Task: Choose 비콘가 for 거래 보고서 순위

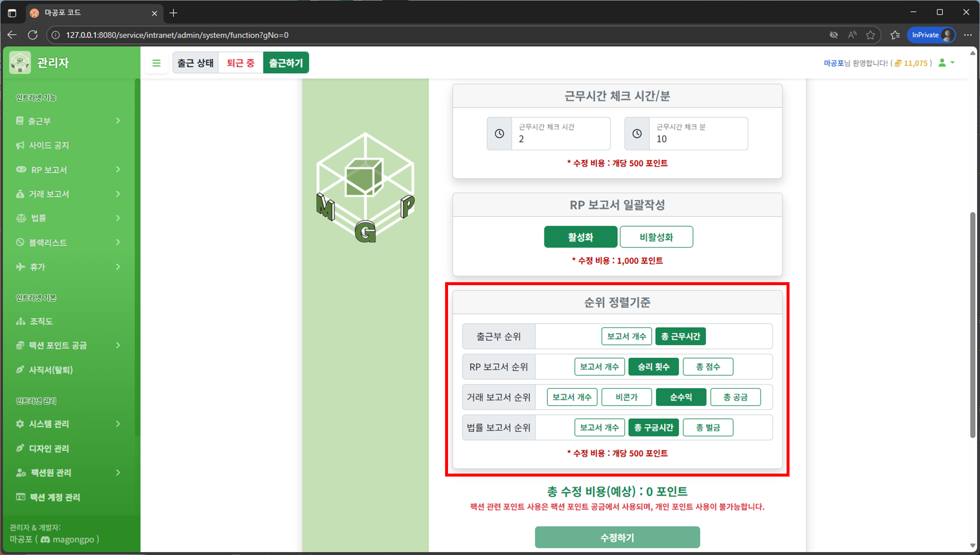Action: click(x=627, y=397)
